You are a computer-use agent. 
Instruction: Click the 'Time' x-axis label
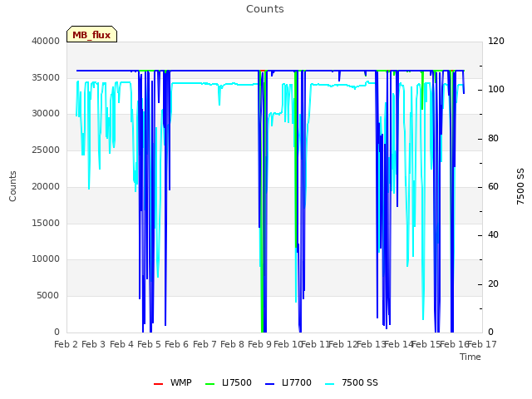[x=470, y=357]
